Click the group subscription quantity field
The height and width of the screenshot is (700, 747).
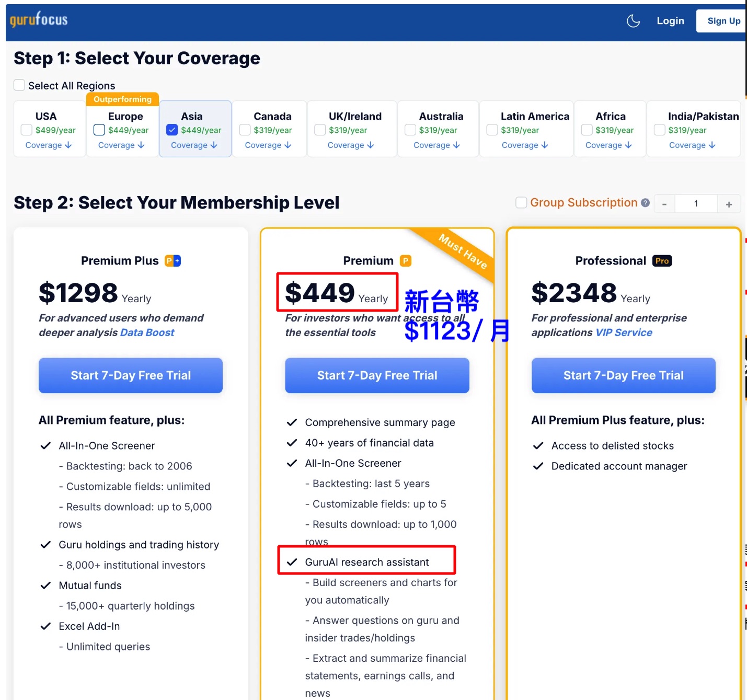(x=696, y=204)
